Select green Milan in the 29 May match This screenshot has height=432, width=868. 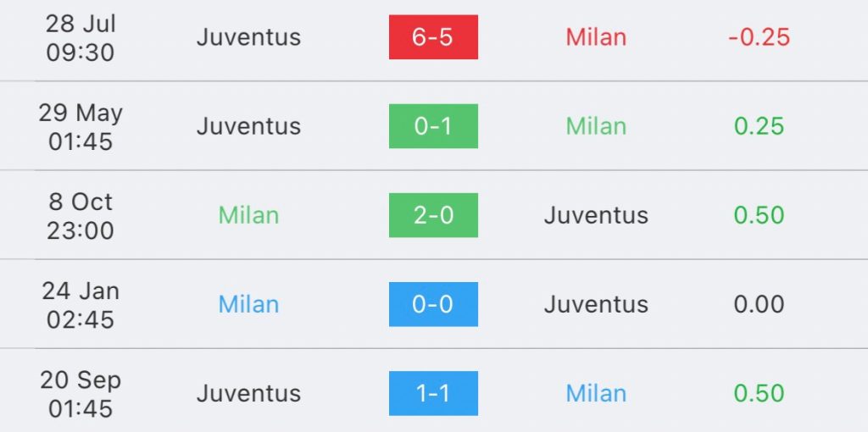596,126
